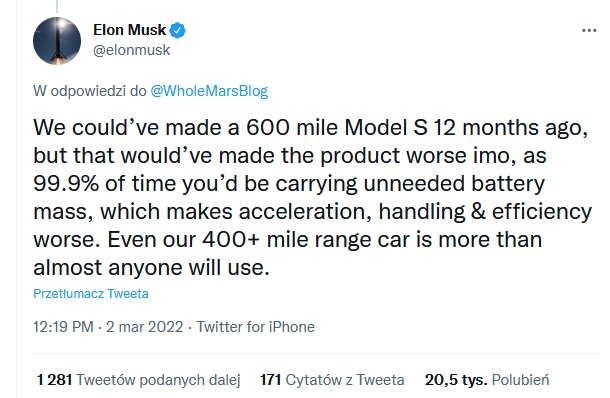The image size is (610, 398).
Task: Click the W odpowiedzi do reply label
Action: tap(90, 91)
